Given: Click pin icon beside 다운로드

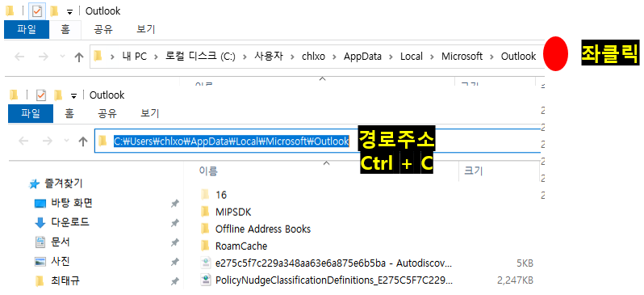Looking at the screenshot, I should (x=174, y=223).
